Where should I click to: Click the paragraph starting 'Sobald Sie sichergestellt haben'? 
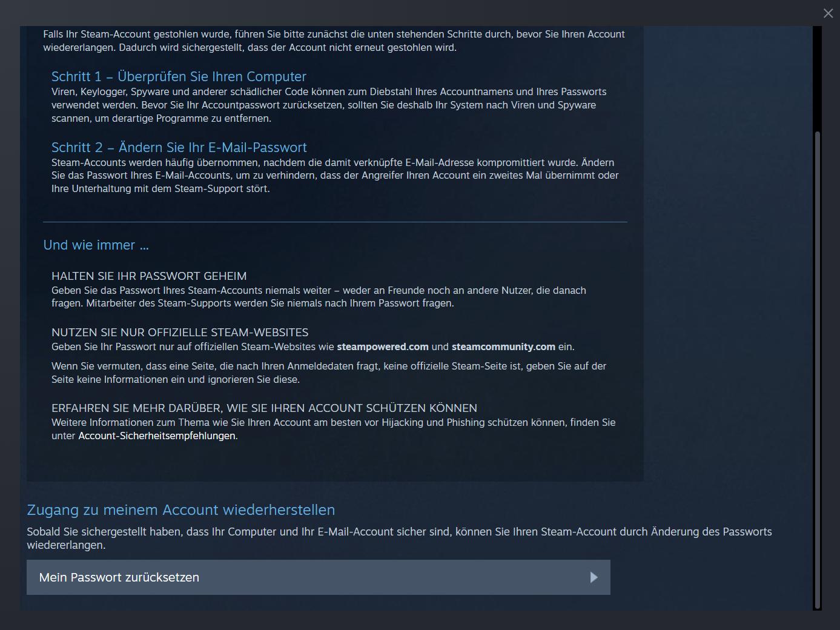399,538
